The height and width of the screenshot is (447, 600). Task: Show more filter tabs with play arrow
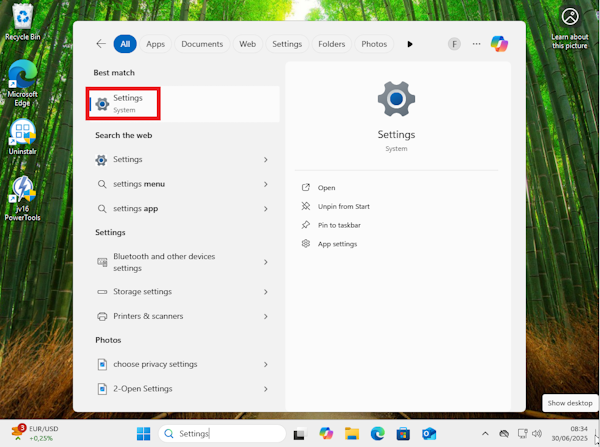pos(410,44)
